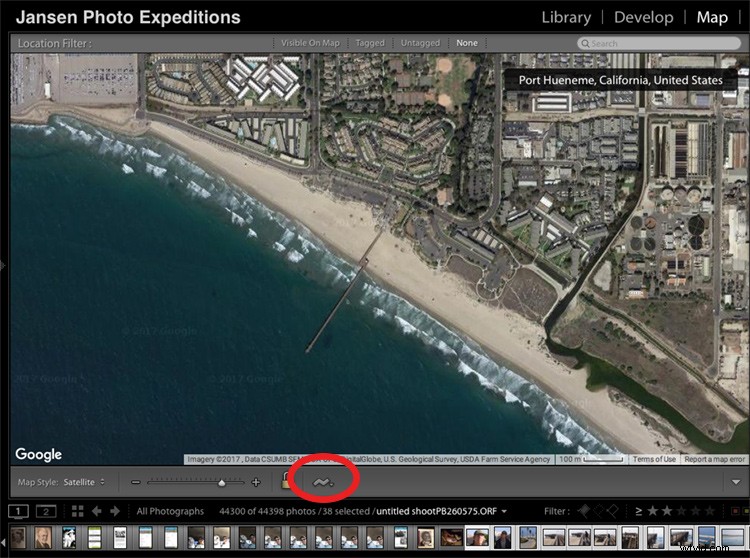The width and height of the screenshot is (750, 558).
Task: Switch to Grid view icon
Action: (77, 512)
